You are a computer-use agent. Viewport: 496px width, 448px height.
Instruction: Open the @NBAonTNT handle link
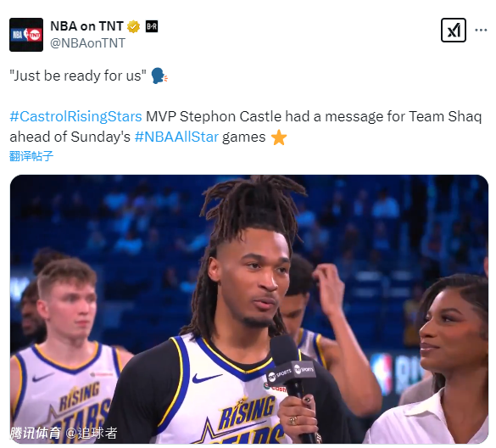(x=87, y=43)
